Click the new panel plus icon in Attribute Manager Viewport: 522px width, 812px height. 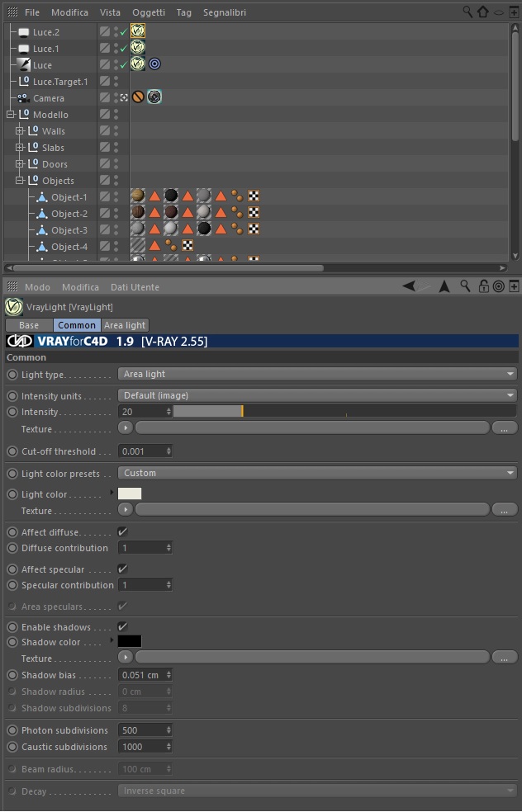(514, 286)
